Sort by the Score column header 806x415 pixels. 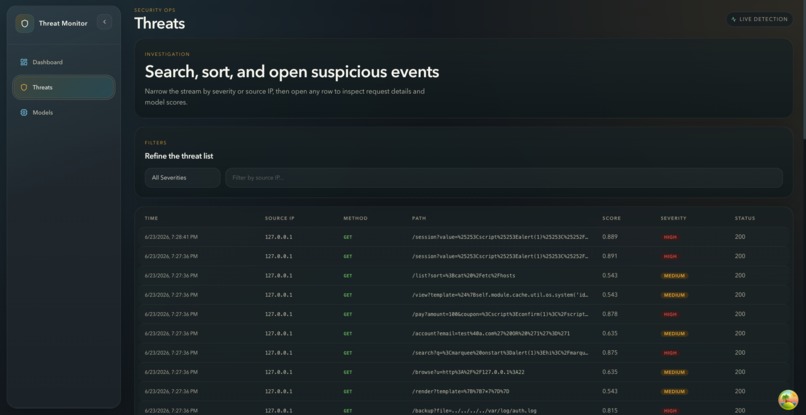pyautogui.click(x=611, y=218)
